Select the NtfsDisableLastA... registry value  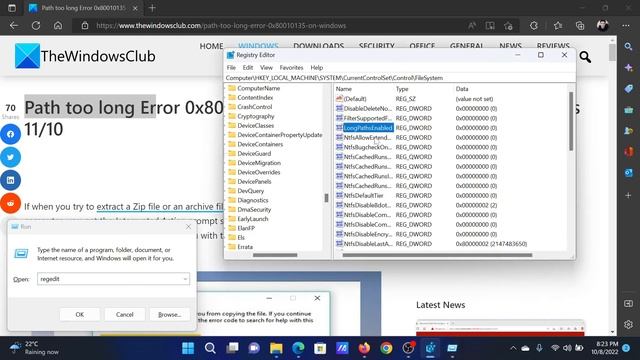click(x=368, y=244)
